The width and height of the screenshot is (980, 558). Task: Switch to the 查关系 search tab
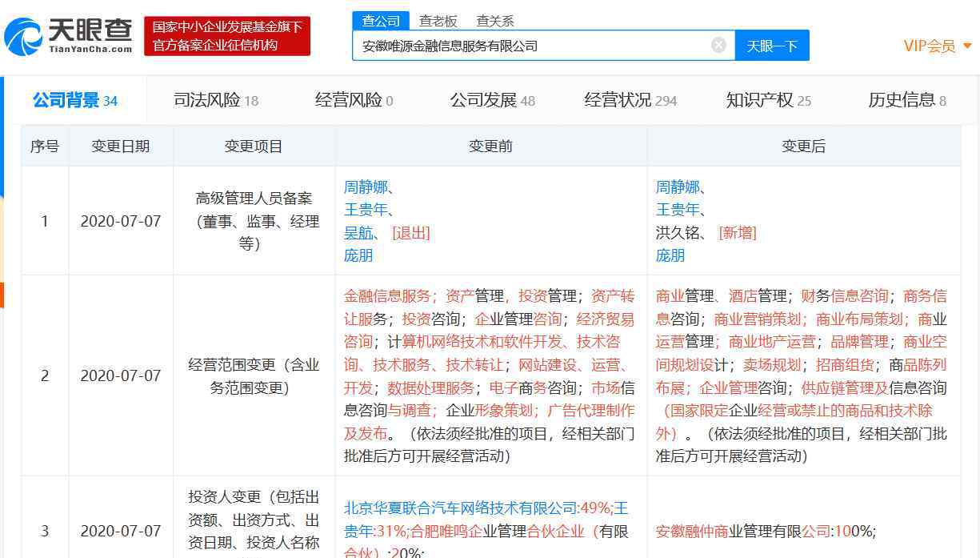495,21
